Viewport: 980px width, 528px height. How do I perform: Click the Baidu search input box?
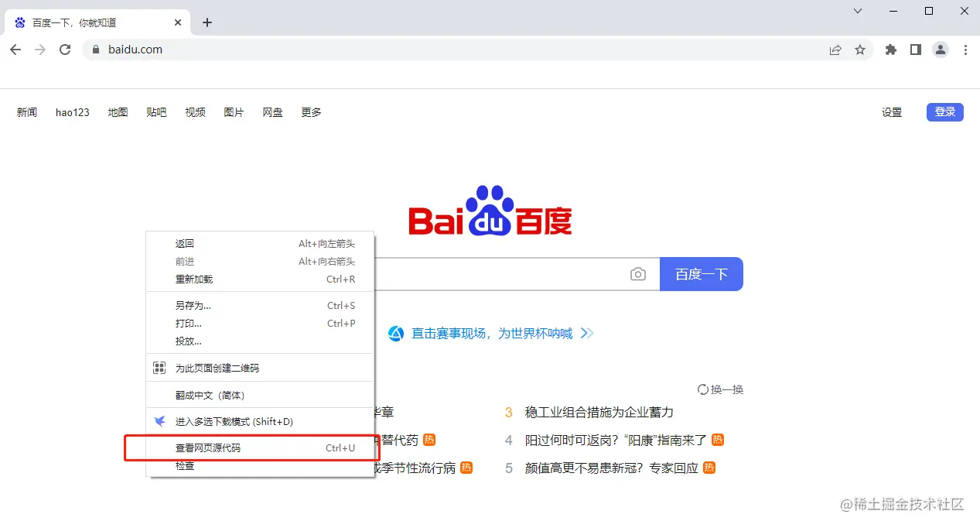tap(499, 274)
